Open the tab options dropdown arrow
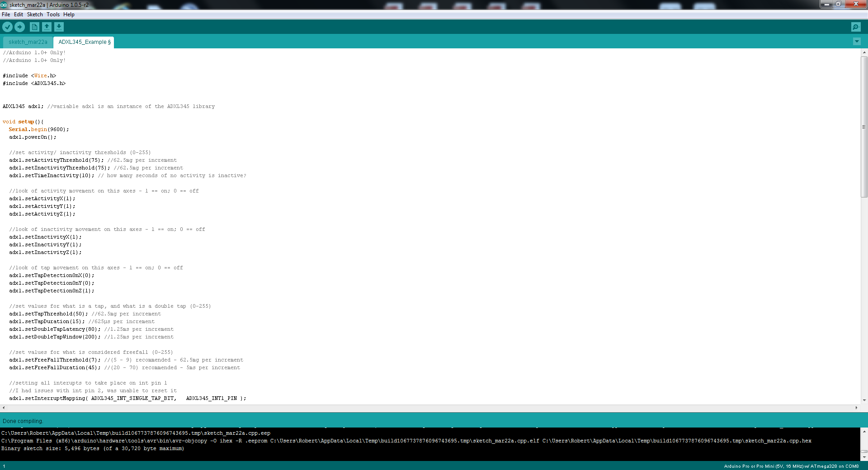 857,42
